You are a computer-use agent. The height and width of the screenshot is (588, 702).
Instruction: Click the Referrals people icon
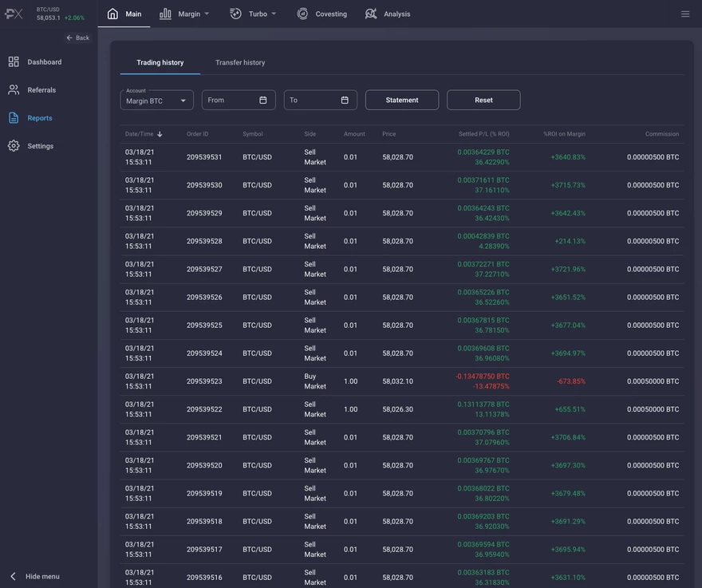14,90
